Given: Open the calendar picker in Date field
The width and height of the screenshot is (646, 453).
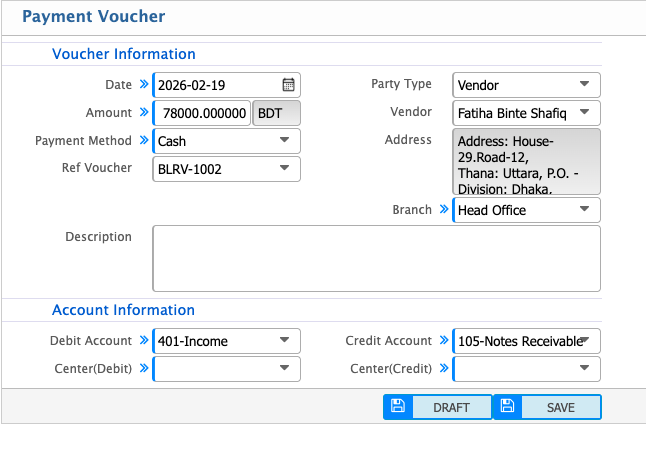Looking at the screenshot, I should [x=288, y=85].
